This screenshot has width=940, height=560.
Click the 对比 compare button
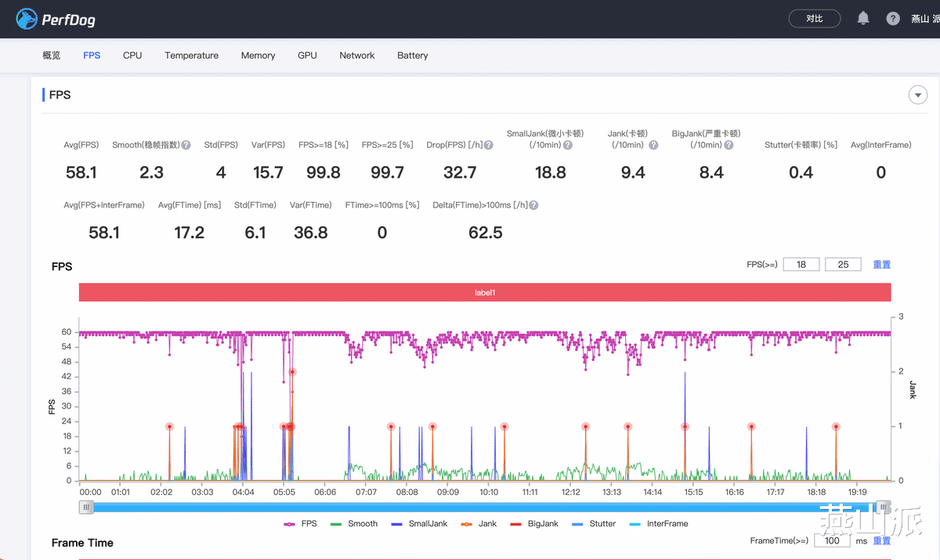click(814, 19)
